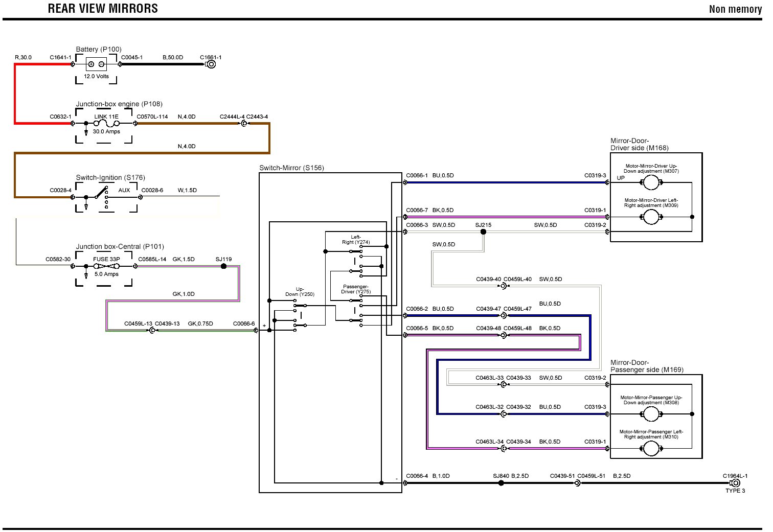
Task: Click the Non memory header text
Action: click(x=735, y=9)
